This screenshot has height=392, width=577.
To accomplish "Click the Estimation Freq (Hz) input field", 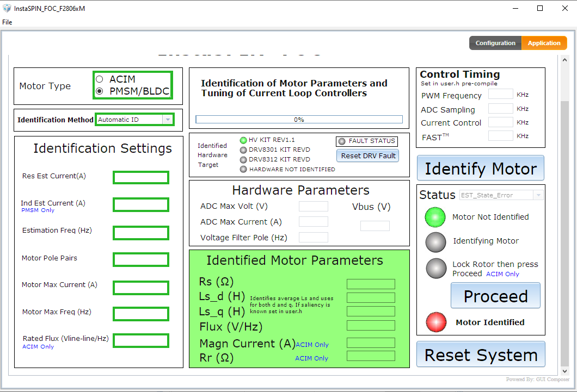I will (x=141, y=233).
